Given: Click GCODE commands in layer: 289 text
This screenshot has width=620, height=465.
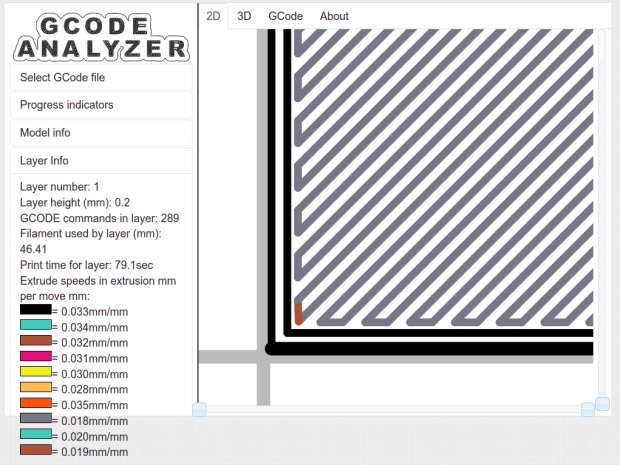Looking at the screenshot, I should [x=100, y=218].
